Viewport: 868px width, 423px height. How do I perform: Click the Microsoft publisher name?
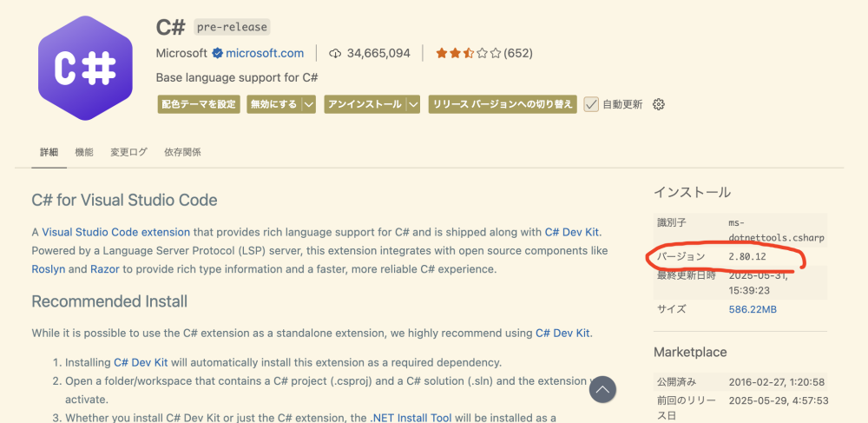pyautogui.click(x=182, y=53)
